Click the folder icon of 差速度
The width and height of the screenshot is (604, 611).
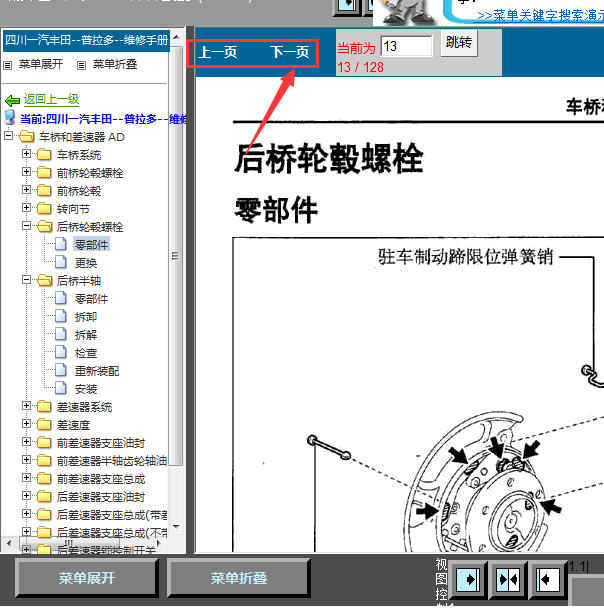pos(44,425)
